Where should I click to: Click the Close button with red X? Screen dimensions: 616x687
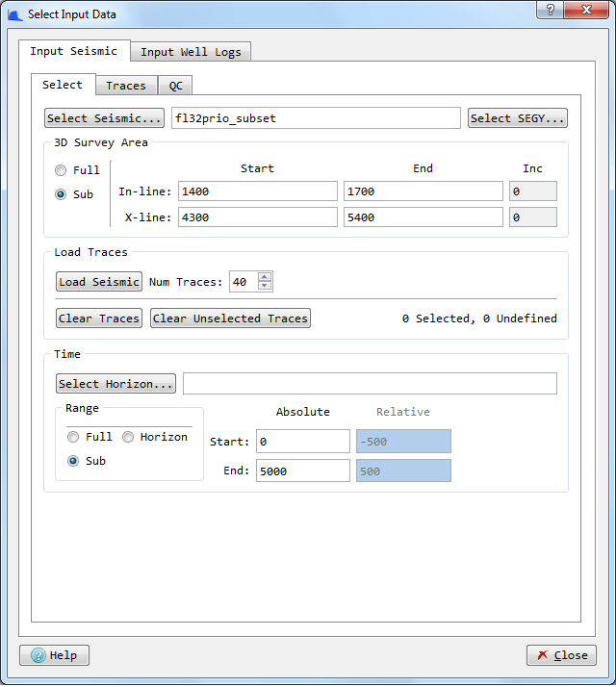coord(562,655)
